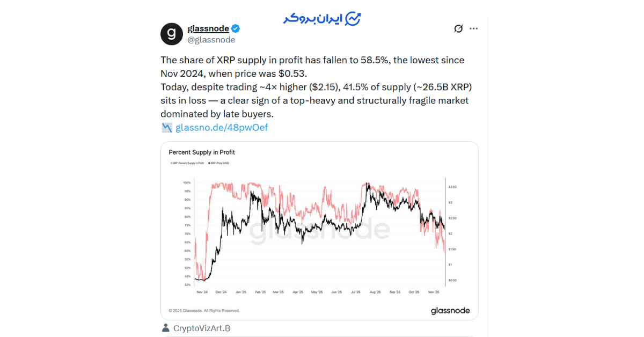Toggle the XRP: Percent Supply in Profit series
This screenshot has height=337, width=644.
pos(188,163)
